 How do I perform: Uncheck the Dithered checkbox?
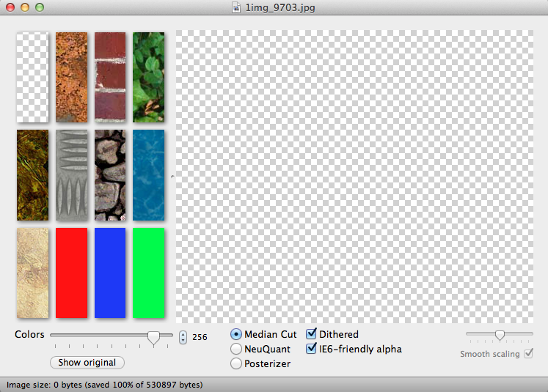[x=311, y=333]
